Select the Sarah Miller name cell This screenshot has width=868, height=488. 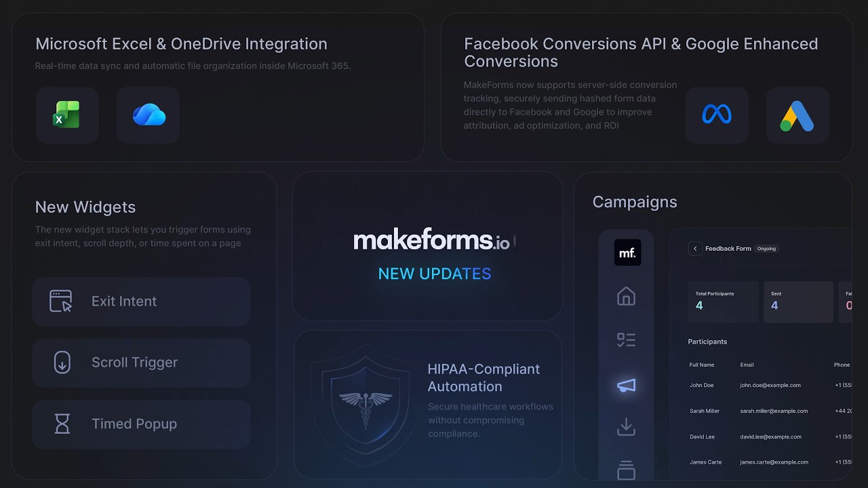(705, 411)
